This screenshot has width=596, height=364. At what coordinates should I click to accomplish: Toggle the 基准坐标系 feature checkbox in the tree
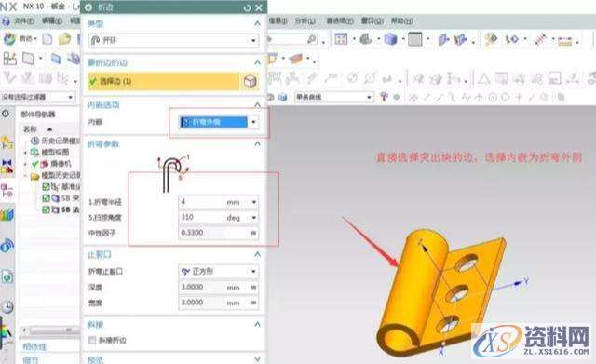[x=46, y=186]
